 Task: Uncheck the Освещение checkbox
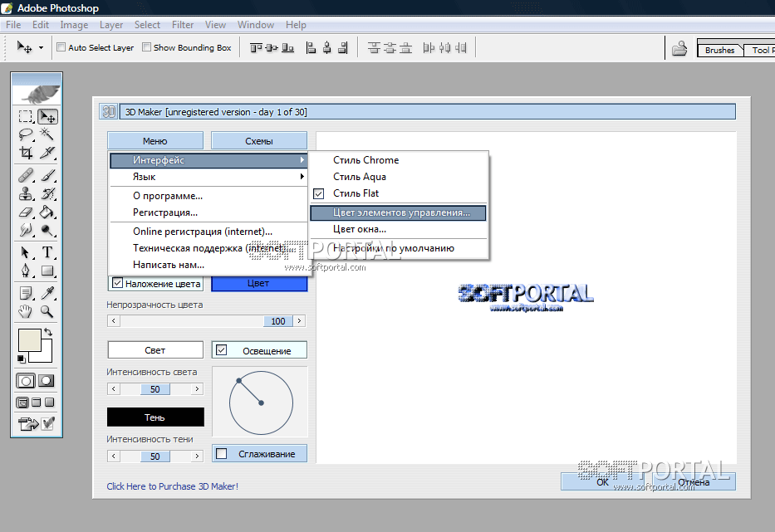click(222, 350)
